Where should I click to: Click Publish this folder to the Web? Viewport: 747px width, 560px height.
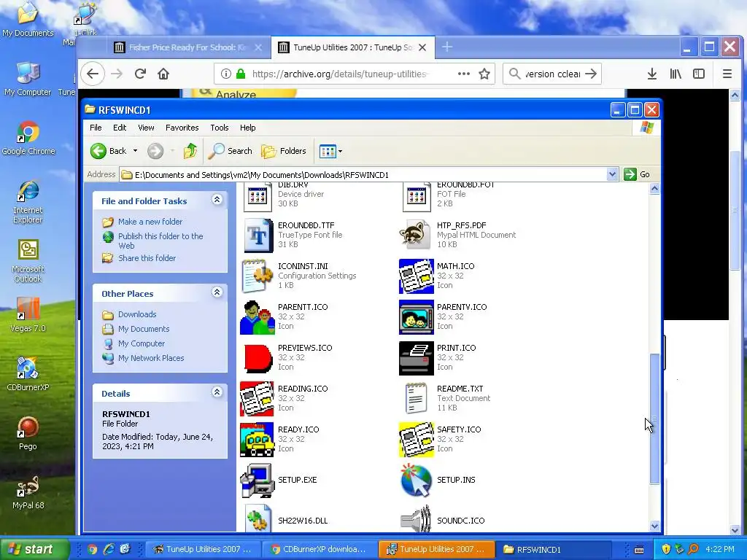(x=160, y=241)
